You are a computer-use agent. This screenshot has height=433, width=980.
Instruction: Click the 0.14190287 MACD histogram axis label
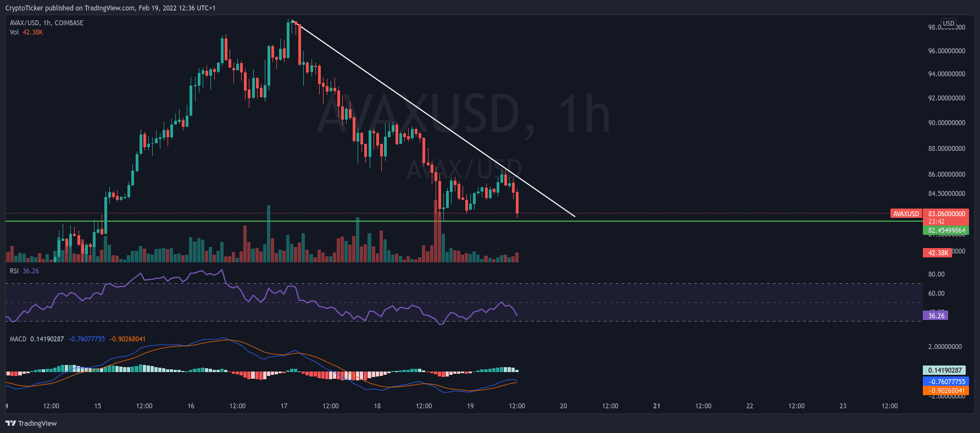[945, 370]
